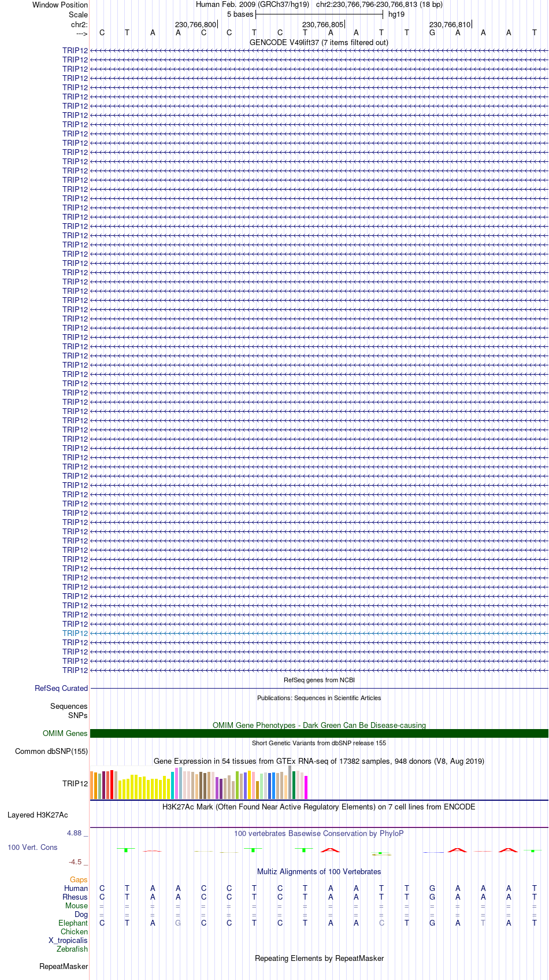Click the light-blue TRIP12 transcript label
The image size is (549, 980).
pyautogui.click(x=75, y=634)
